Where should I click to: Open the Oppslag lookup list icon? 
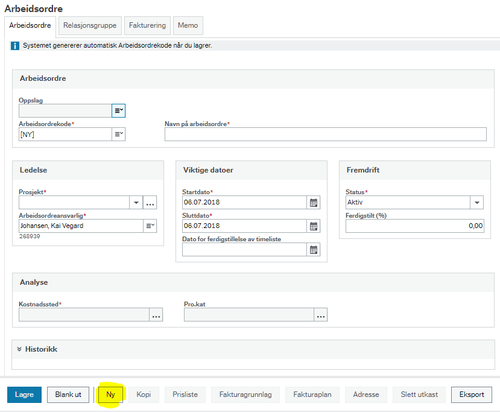118,111
